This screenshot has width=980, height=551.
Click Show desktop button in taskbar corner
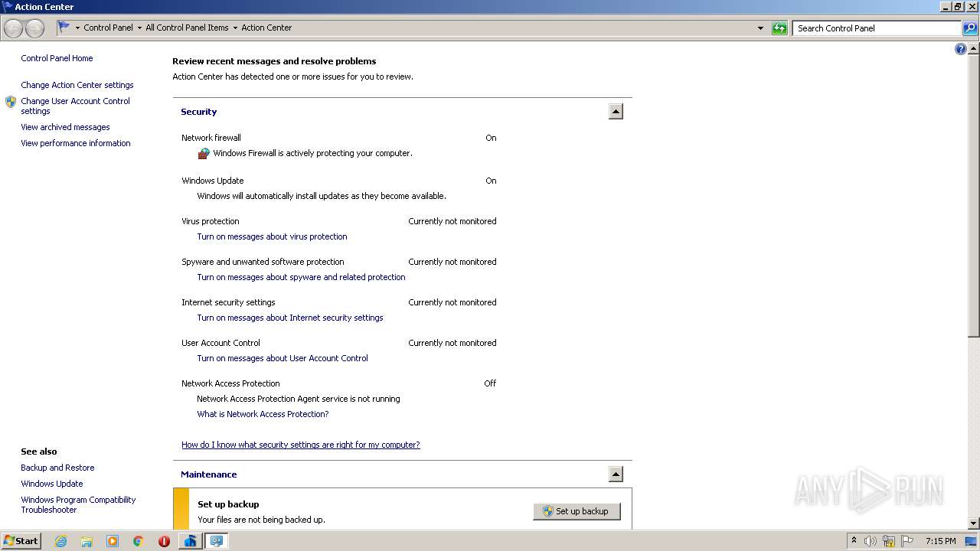pos(972,541)
